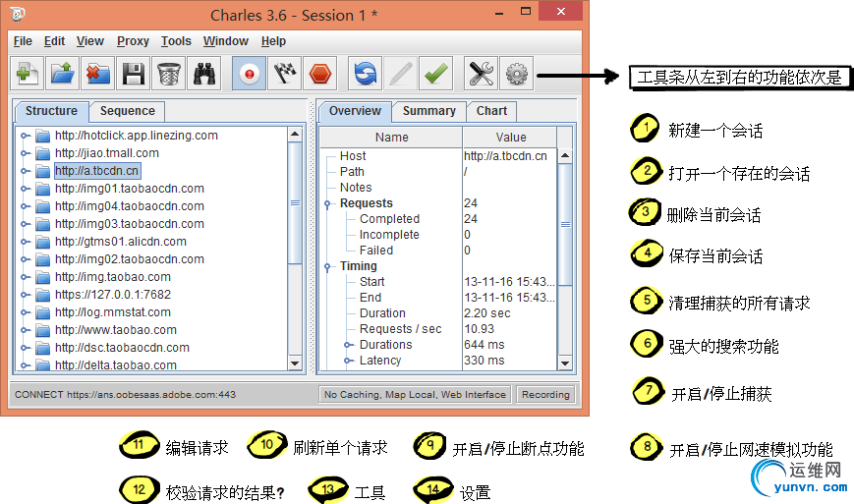
Task: Collapse the Timing group in Overview
Action: point(327,266)
